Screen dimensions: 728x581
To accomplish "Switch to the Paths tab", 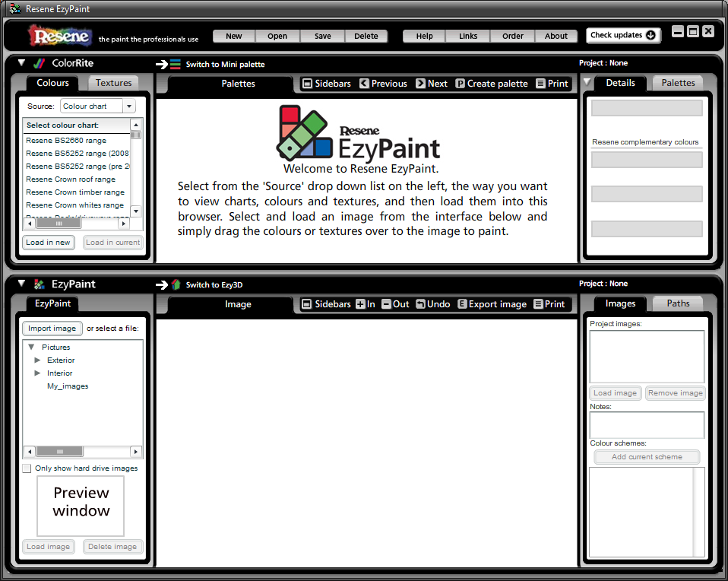I will [679, 303].
